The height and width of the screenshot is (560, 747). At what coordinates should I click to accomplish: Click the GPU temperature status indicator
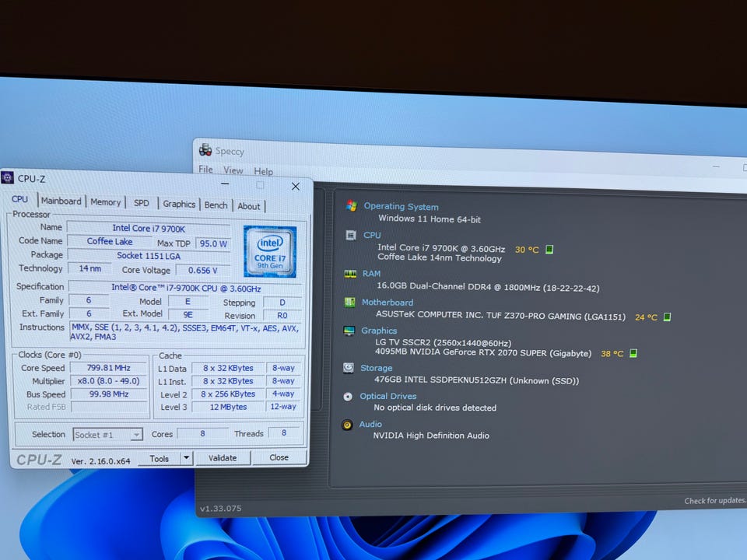click(x=633, y=353)
